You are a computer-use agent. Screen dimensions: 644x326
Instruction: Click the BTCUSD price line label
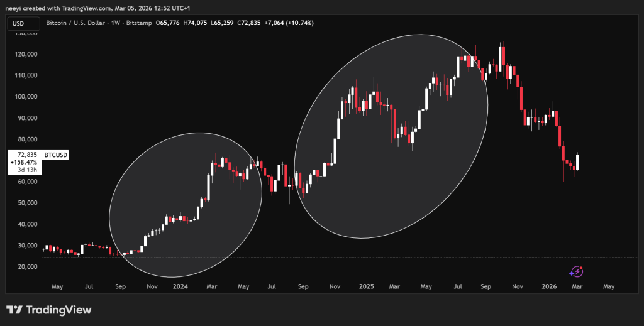pos(59,153)
